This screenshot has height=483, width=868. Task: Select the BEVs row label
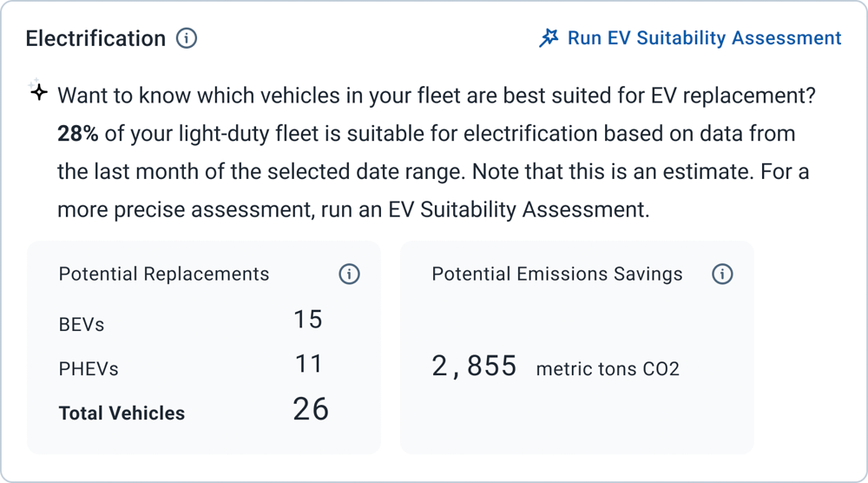(x=82, y=325)
